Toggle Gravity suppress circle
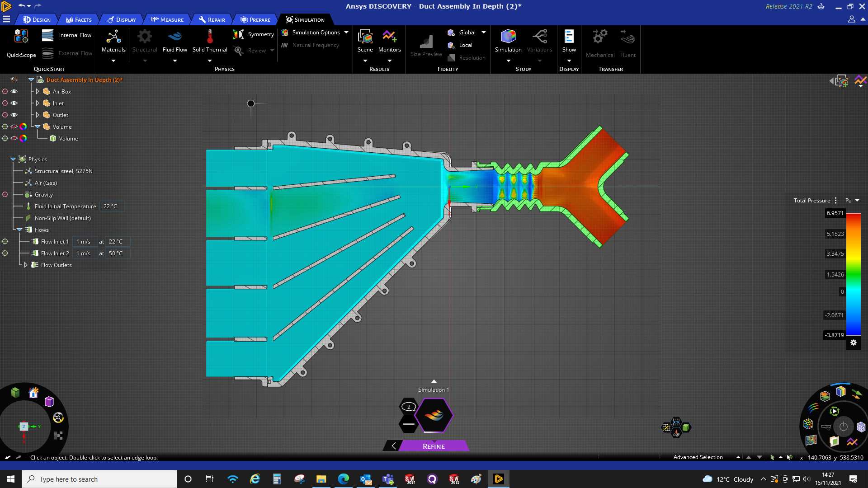Viewport: 868px width, 488px height. pyautogui.click(x=5, y=194)
